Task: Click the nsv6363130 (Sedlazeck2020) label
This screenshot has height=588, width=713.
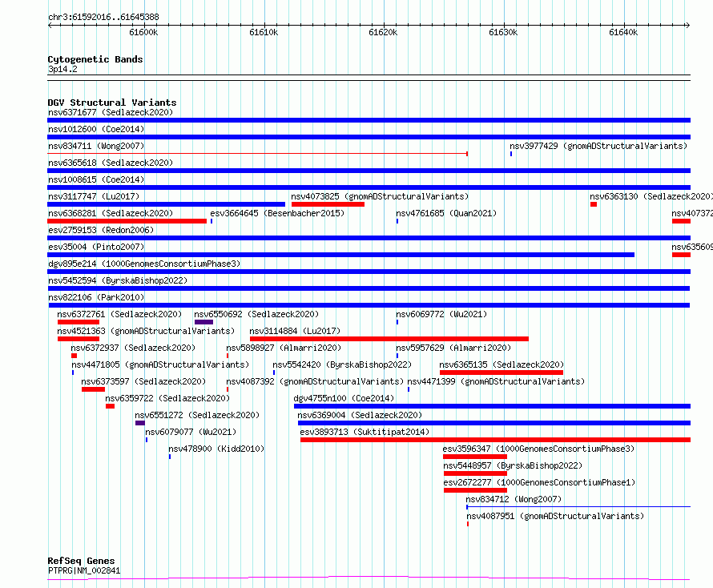Action: pyautogui.click(x=651, y=196)
